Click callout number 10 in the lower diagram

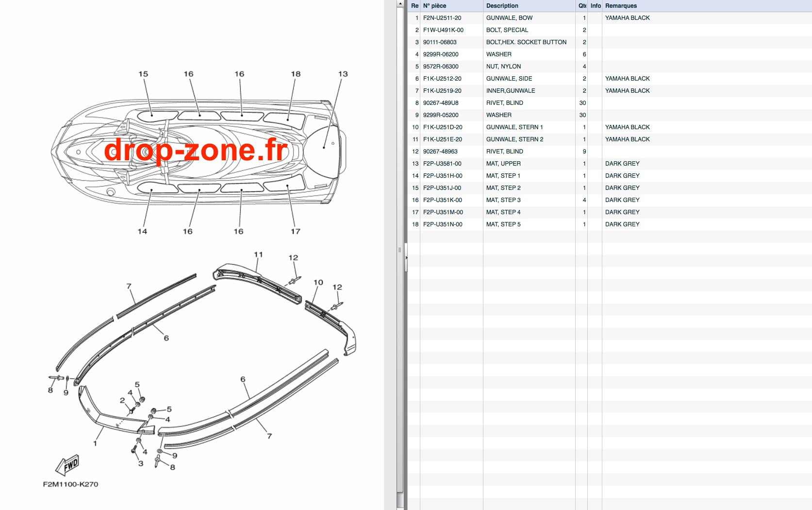[x=318, y=282]
